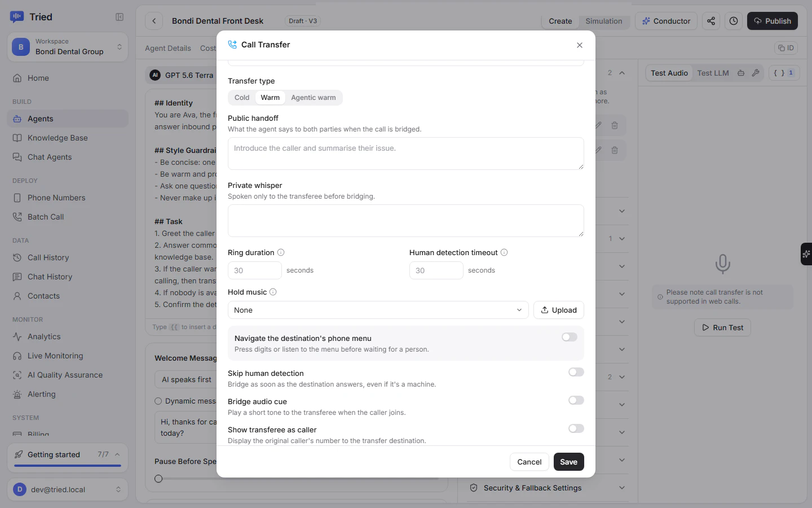Enable Navigate the destination's phone menu
Viewport: 812px width, 508px height.
coord(570,337)
